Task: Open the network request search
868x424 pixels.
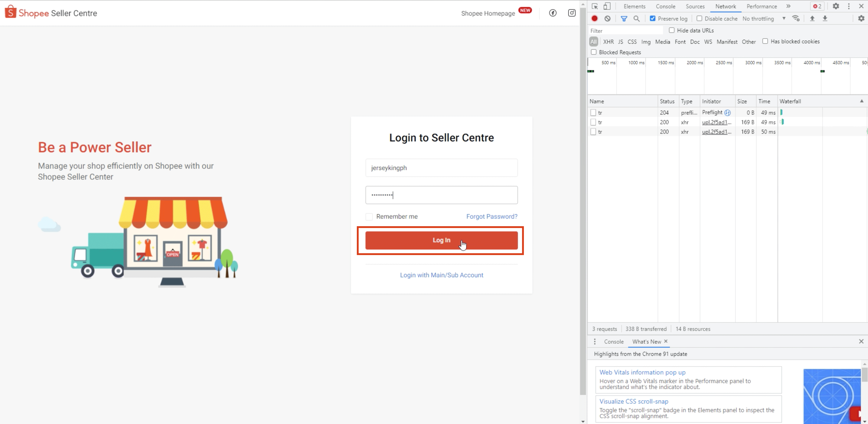Action: 637,18
